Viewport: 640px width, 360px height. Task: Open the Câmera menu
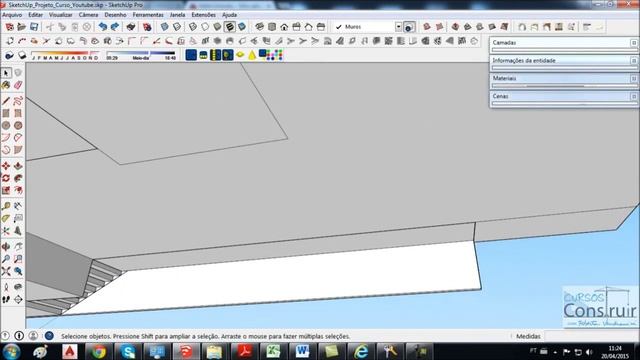tap(89, 15)
